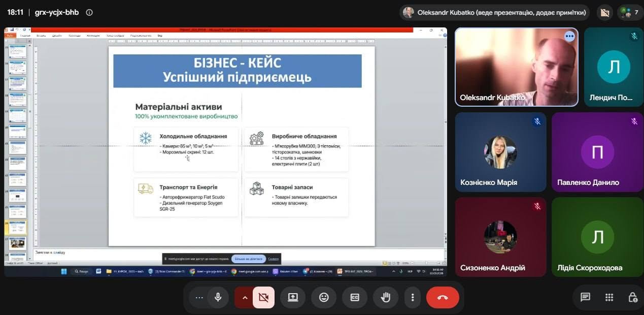Toggle closed captions with the CC button

click(355, 298)
